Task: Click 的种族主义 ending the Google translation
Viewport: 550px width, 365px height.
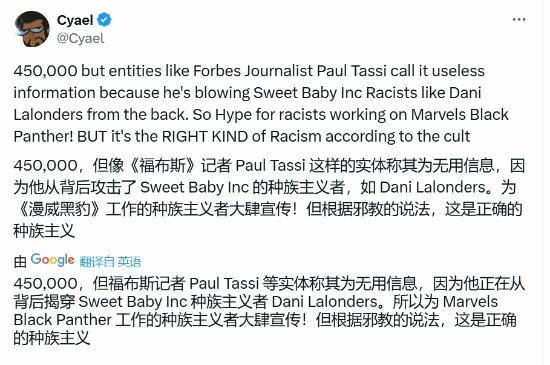Action: tap(52, 338)
